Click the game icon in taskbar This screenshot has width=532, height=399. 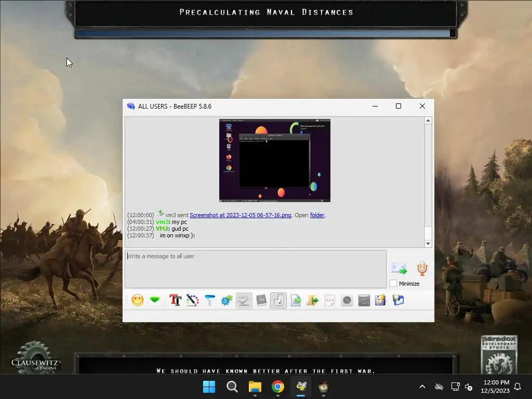[324, 387]
